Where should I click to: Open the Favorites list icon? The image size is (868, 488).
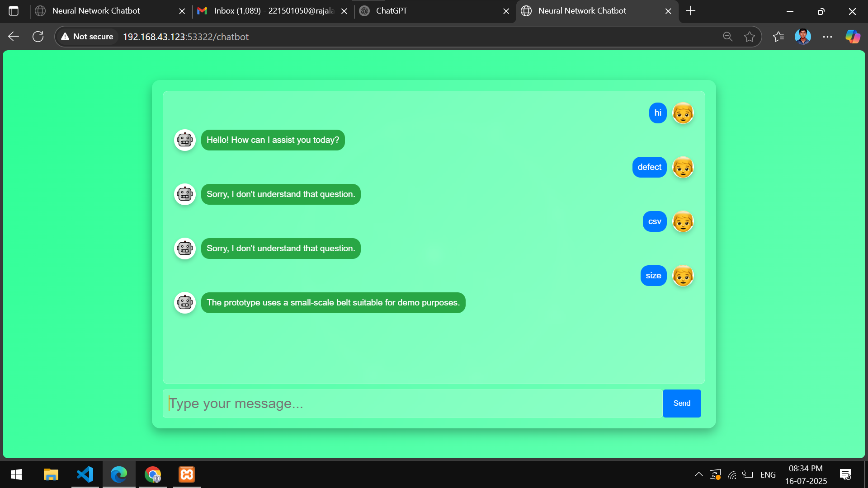[x=778, y=37]
